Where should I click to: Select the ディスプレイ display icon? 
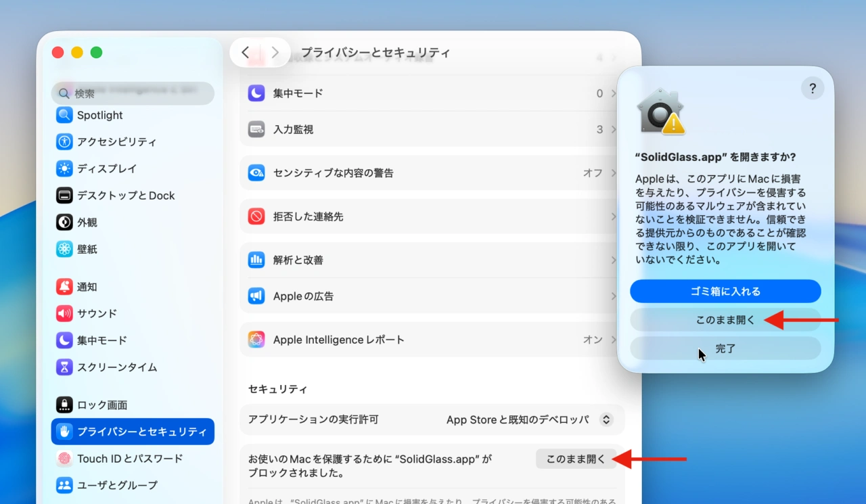click(64, 168)
